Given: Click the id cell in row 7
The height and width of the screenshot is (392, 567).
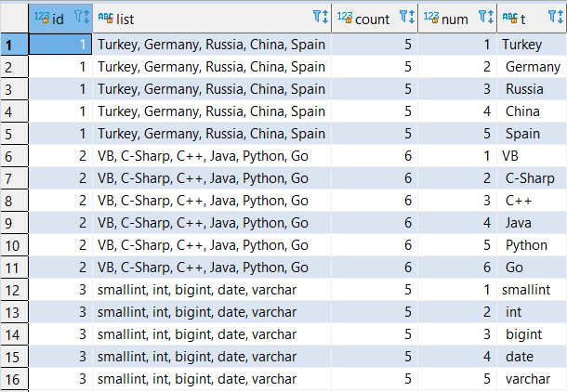Looking at the screenshot, I should click(60, 178).
